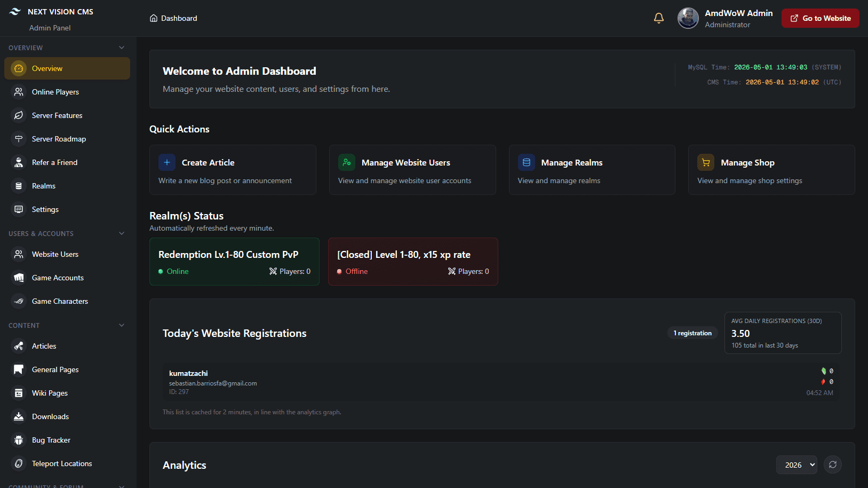Viewport: 868px width, 488px height.
Task: Open the Teleport Locations menu item
Action: [67, 463]
